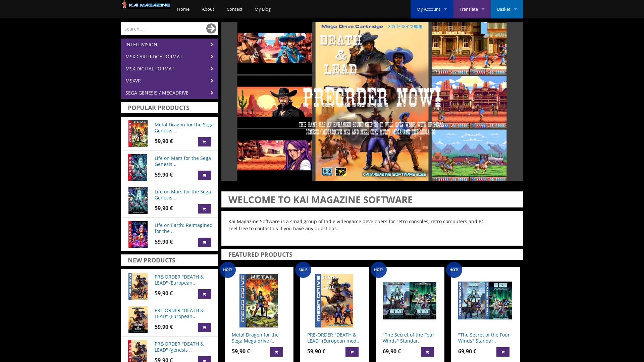Open featured PRE-ORDER Death & Lead European mod link
Viewport: 644px width, 362px height.
(x=333, y=338)
